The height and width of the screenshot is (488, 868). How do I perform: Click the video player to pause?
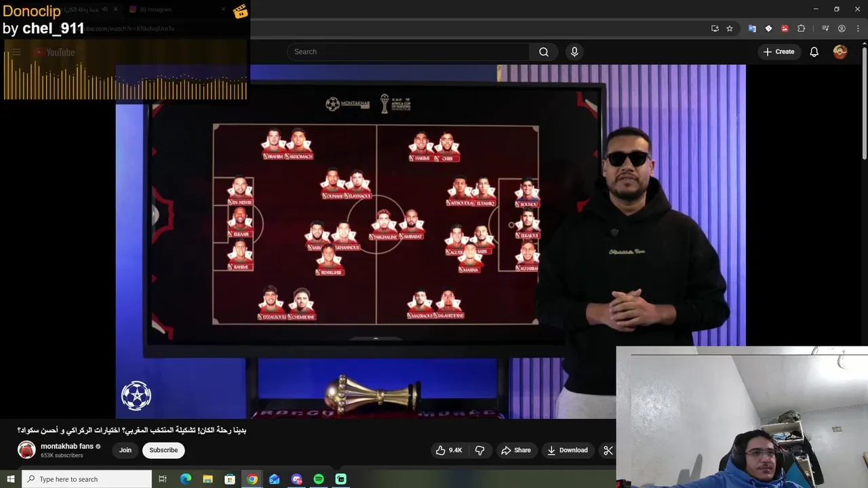point(431,241)
